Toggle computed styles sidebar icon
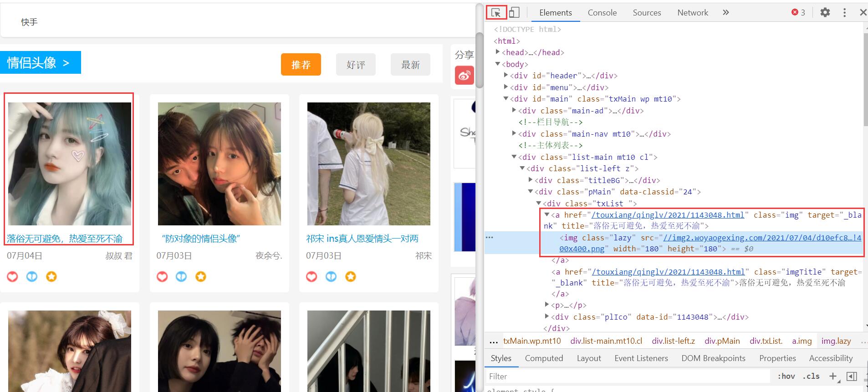Image resolution: width=868 pixels, height=392 pixels. (x=851, y=376)
